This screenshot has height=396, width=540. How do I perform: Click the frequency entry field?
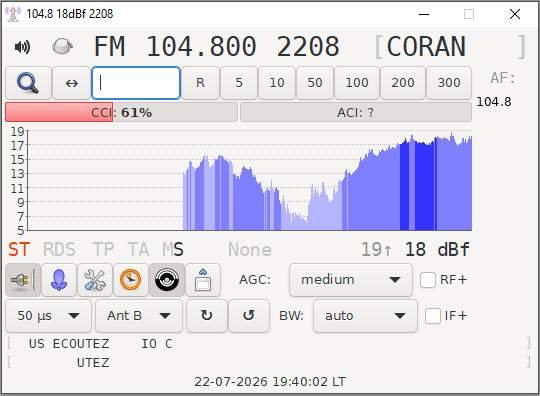point(136,83)
